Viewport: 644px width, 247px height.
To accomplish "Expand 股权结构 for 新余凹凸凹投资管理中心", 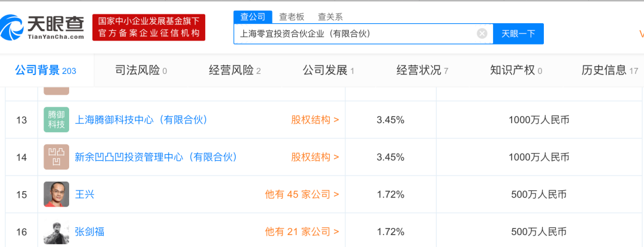I will pos(315,157).
